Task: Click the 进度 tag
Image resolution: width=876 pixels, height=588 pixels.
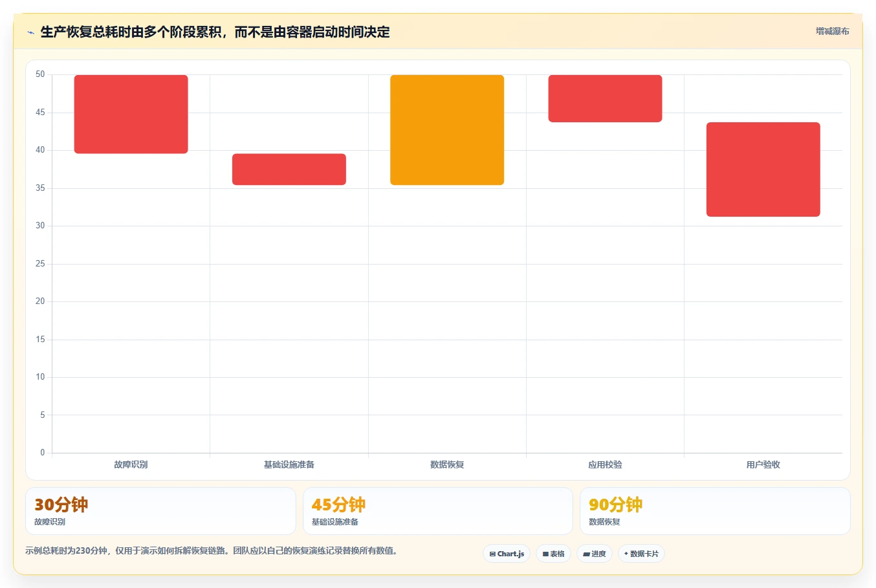Action: (595, 554)
